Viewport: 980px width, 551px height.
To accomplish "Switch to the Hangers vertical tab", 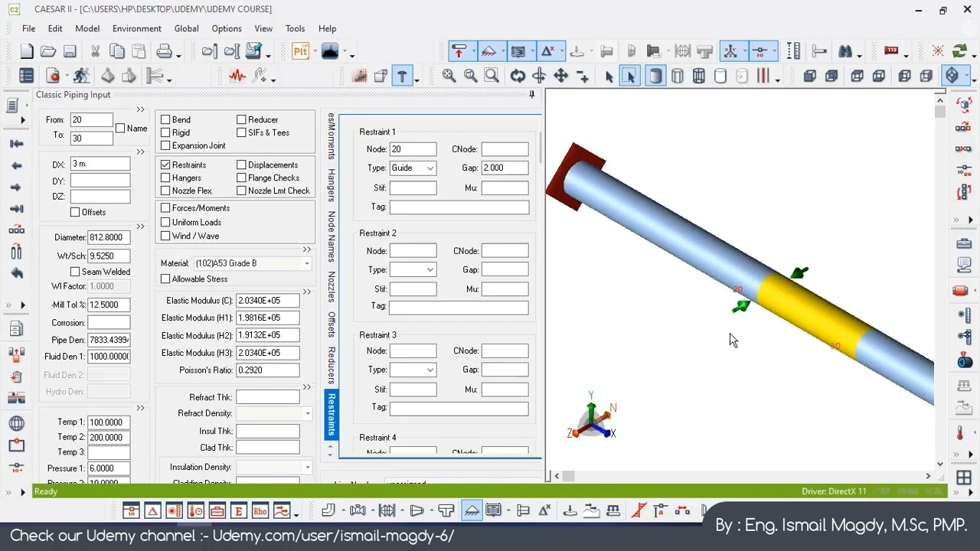I will coord(331,185).
